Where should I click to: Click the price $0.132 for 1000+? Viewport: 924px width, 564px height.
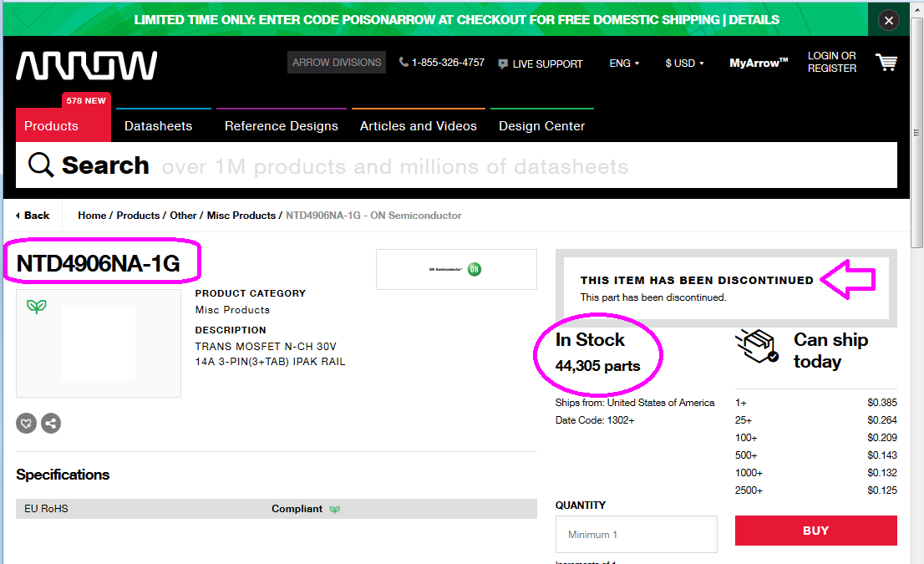coord(881,473)
